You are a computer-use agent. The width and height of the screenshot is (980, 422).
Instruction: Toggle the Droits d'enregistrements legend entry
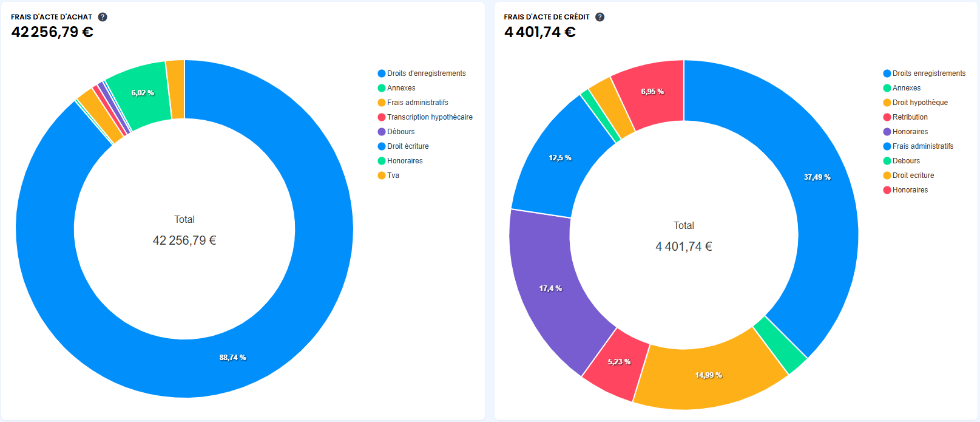click(x=426, y=73)
